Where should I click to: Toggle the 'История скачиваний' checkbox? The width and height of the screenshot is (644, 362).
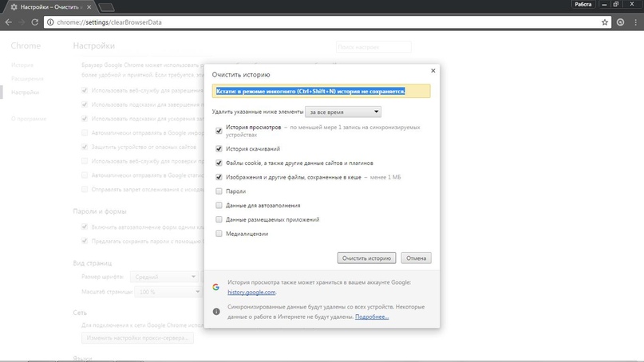click(219, 149)
